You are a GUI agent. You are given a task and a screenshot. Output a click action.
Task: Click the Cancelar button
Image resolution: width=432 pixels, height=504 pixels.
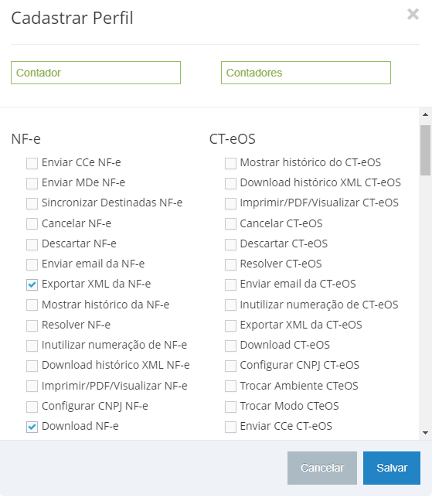[x=322, y=468]
